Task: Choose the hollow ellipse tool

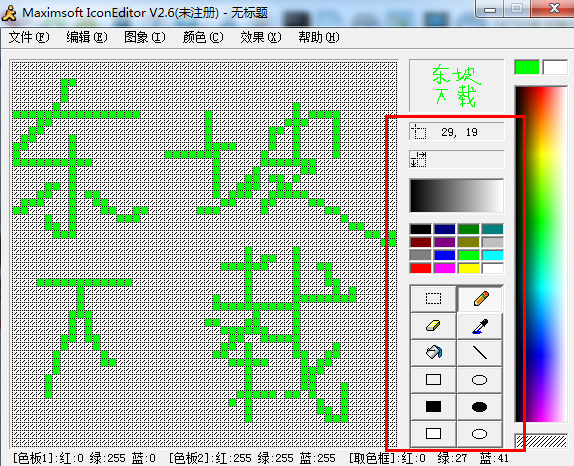Action: pyautogui.click(x=480, y=380)
